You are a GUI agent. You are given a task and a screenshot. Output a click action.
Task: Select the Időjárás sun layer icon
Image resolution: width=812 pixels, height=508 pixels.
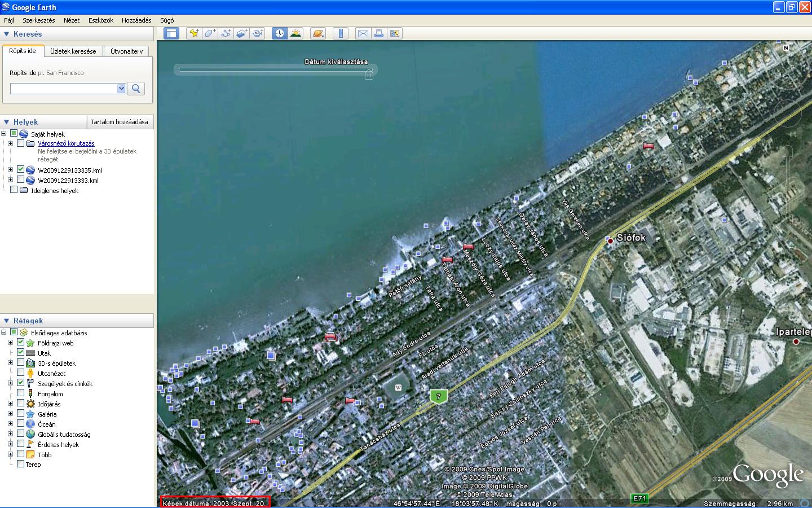(x=30, y=404)
